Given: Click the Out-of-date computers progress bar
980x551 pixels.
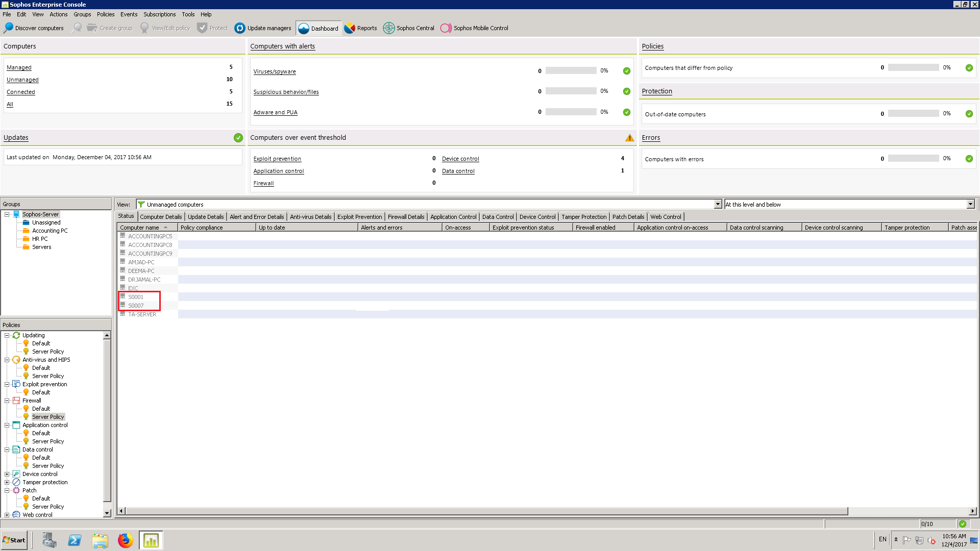Looking at the screenshot, I should [x=913, y=114].
